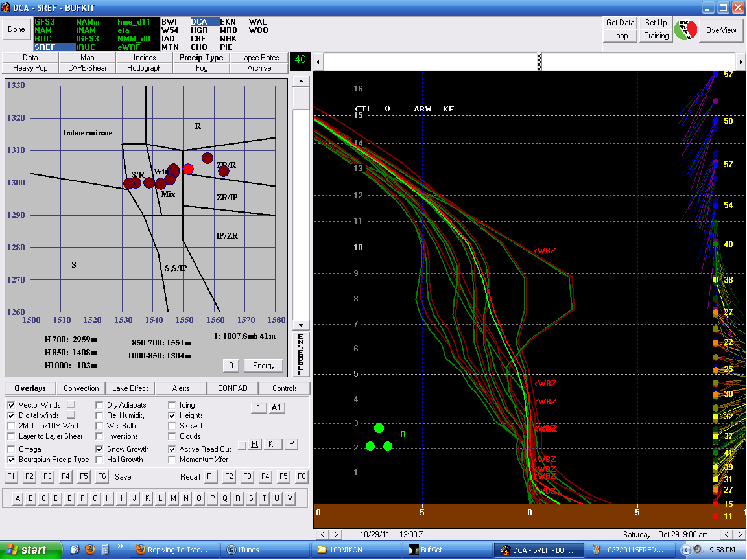Toggle the Vector Winds checkbox

[x=12, y=404]
